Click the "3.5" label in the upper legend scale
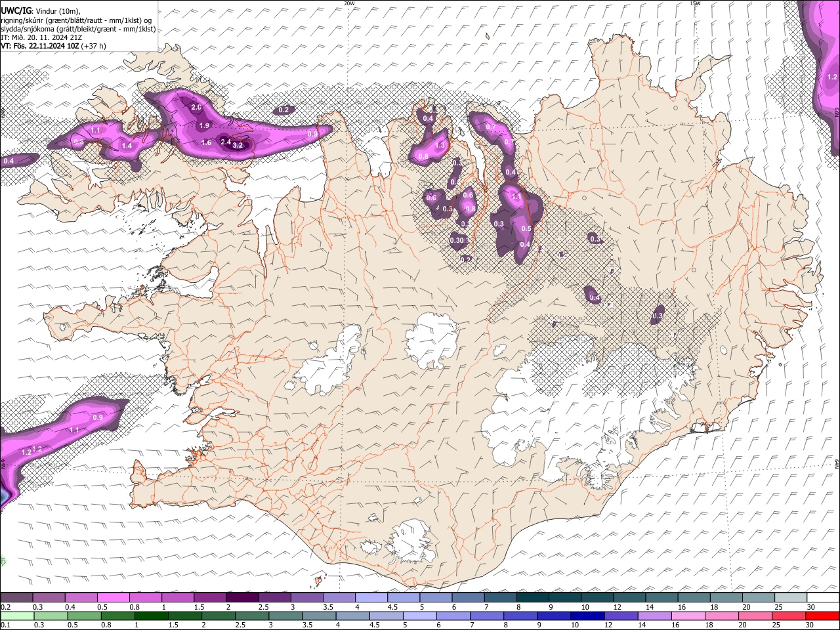Viewport: 840px width, 630px height. pyautogui.click(x=327, y=607)
